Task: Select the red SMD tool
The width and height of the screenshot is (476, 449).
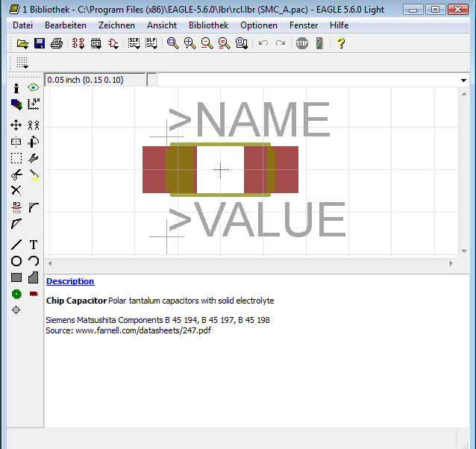Action: 34,294
